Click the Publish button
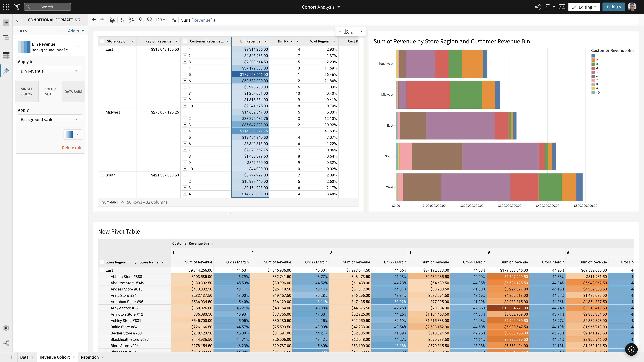Screen dimensions: 644x362 [614, 7]
